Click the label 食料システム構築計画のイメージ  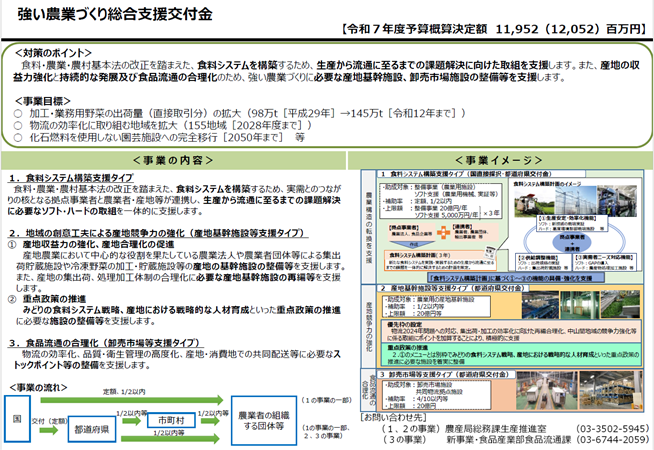pyautogui.click(x=547, y=184)
